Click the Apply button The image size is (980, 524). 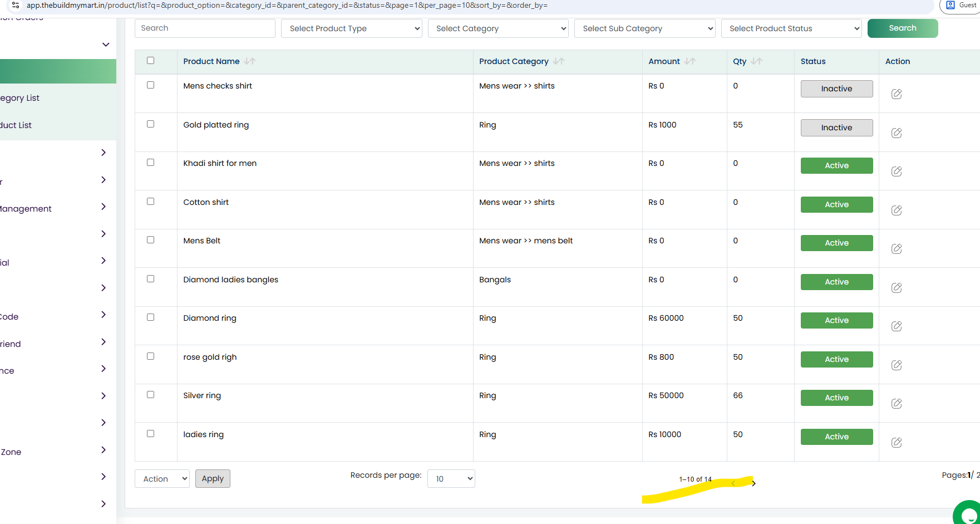tap(213, 479)
